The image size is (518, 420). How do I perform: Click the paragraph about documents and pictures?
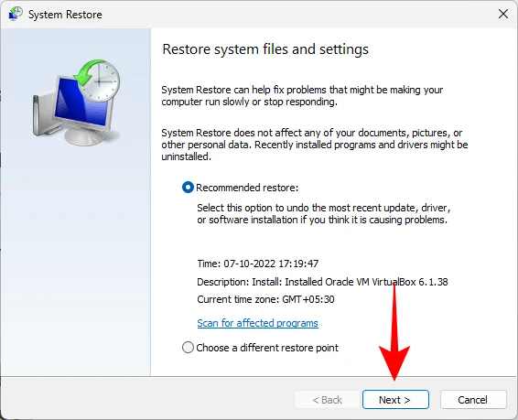click(x=315, y=145)
